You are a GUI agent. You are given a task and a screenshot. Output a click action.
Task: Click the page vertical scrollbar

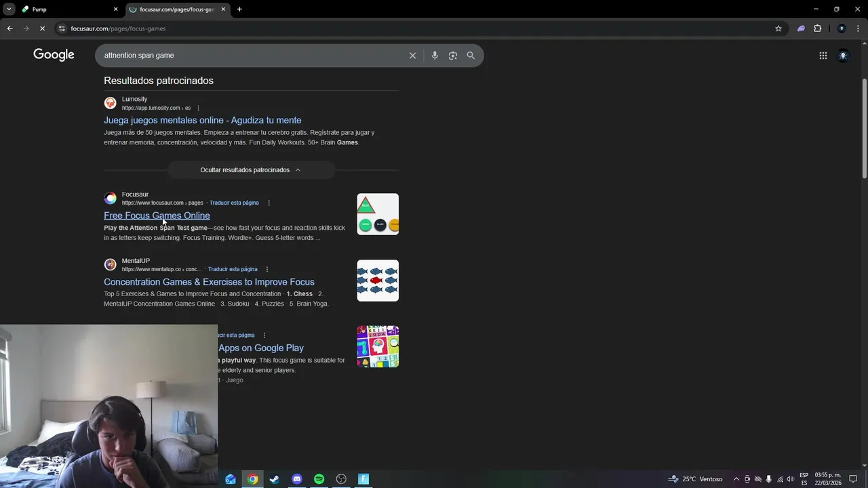tap(864, 129)
